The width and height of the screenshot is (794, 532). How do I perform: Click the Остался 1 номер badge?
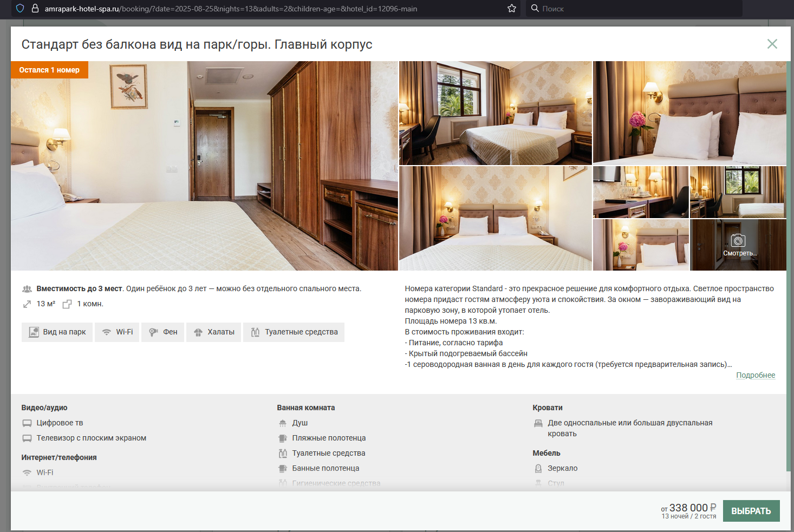(x=49, y=70)
